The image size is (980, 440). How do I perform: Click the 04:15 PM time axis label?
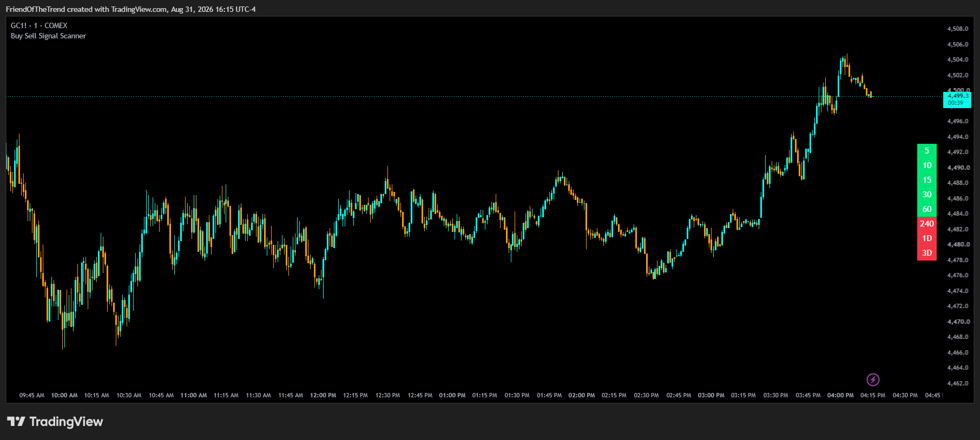pos(873,395)
